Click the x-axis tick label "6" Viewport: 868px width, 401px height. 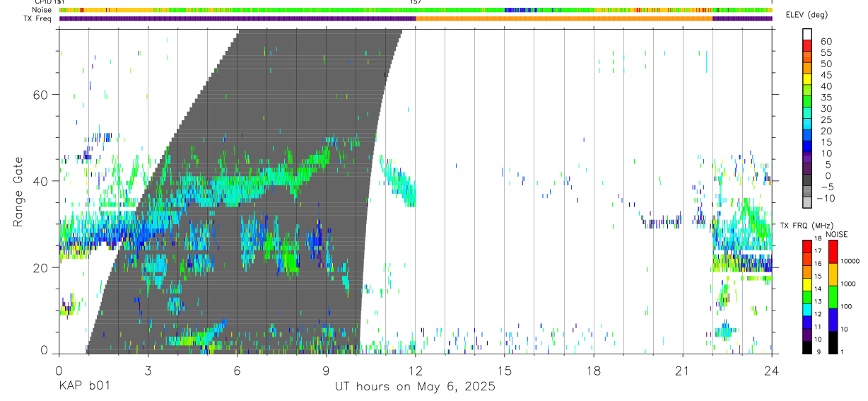tap(237, 370)
